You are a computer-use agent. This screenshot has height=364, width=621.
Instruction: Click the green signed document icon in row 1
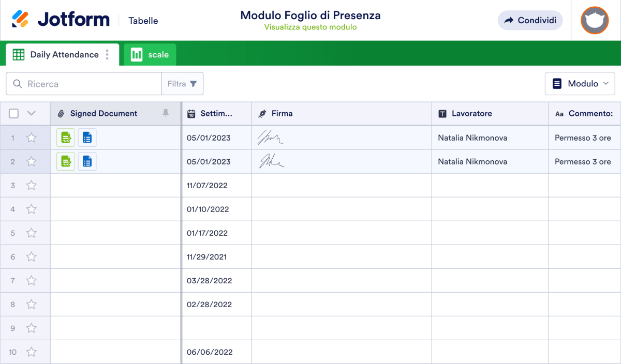[66, 137]
